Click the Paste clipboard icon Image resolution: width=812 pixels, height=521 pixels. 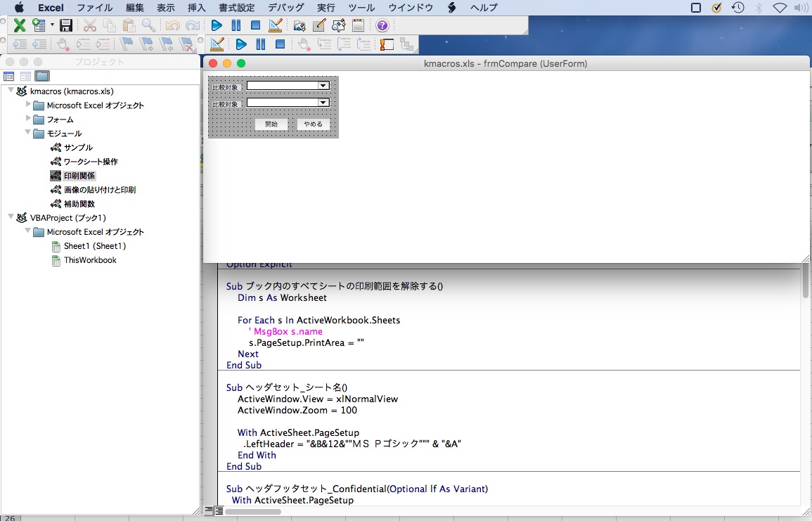tap(129, 25)
